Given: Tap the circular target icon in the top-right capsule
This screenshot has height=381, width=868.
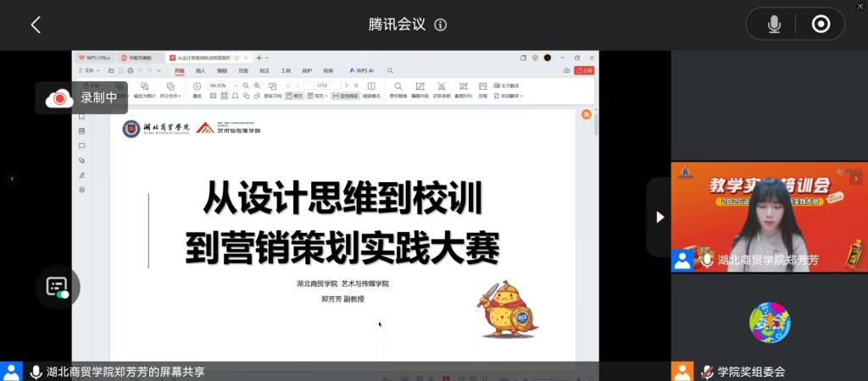Looking at the screenshot, I should click(x=821, y=25).
